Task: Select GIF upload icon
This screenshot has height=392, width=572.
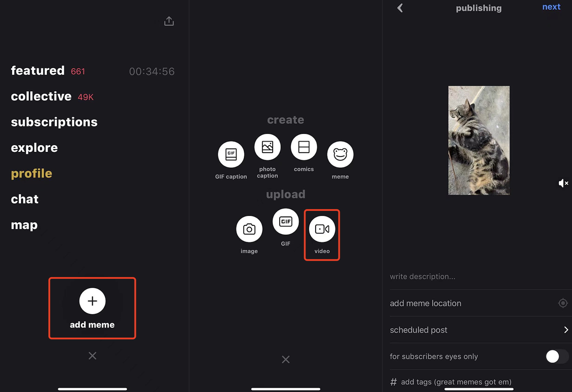Action: coord(285,221)
